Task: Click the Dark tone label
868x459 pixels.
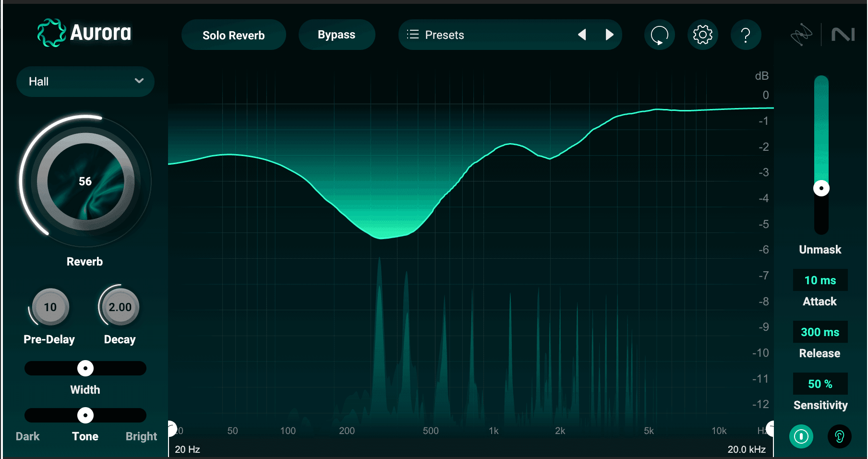Action: pyautogui.click(x=28, y=436)
